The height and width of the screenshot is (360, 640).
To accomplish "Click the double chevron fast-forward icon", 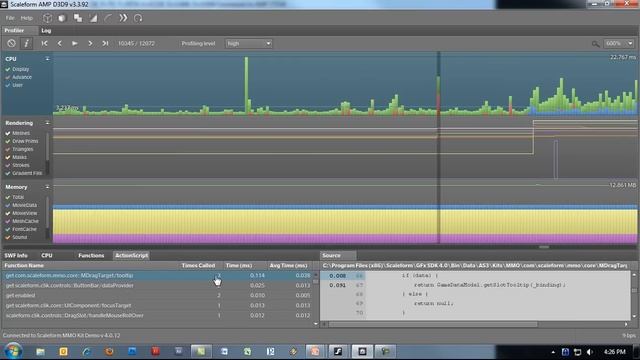I will point(123,18).
